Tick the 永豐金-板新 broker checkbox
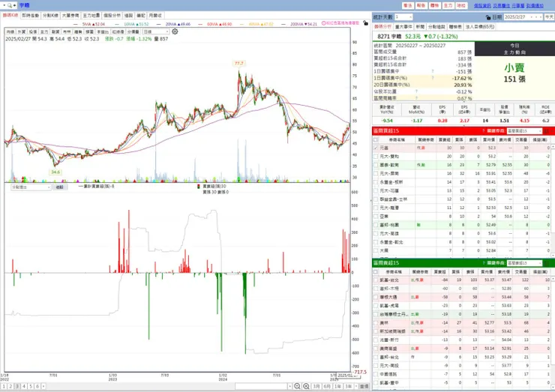 tap(376, 182)
